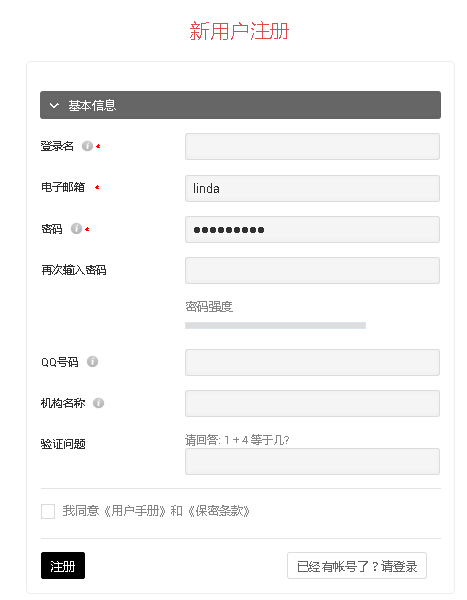467x600 pixels.
Task: Click the info icon next to 机构名称
Action: (98, 403)
